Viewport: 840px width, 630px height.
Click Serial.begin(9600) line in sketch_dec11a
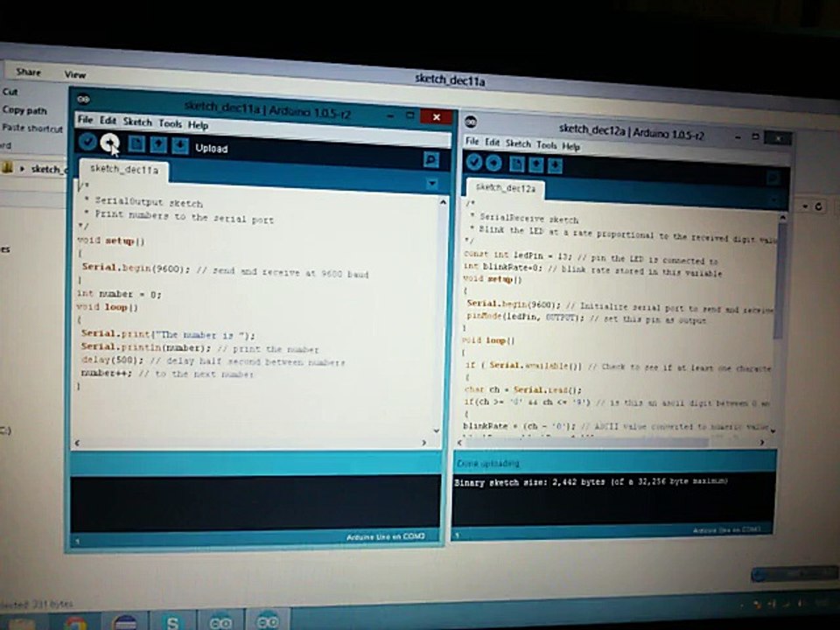pyautogui.click(x=225, y=270)
